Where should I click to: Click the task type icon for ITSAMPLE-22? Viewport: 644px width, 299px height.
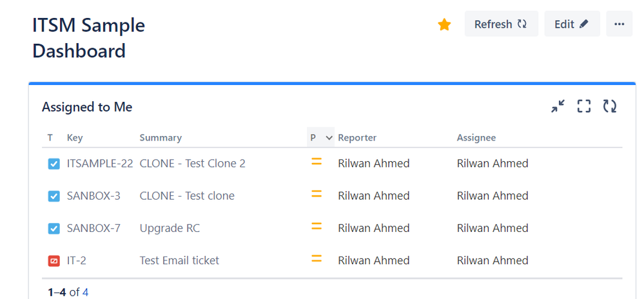pyautogui.click(x=54, y=164)
